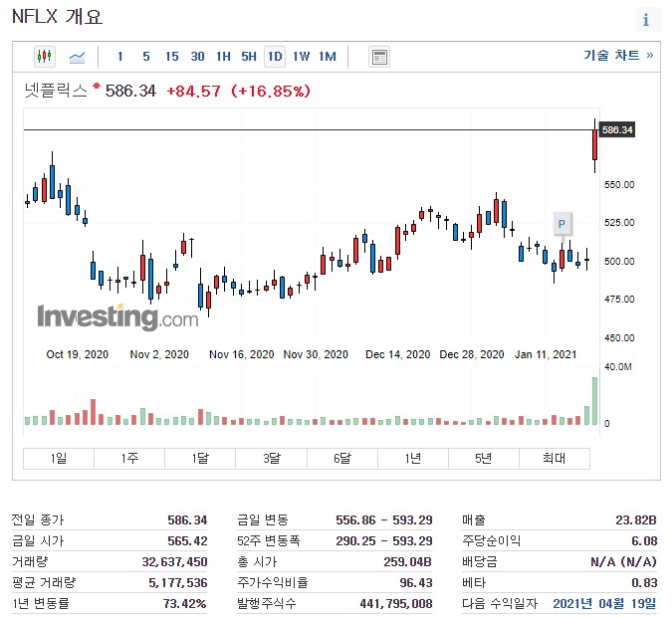Click the 52주 변동폭 range 290.25 - 593.29
The height and width of the screenshot is (618, 672).
click(384, 541)
